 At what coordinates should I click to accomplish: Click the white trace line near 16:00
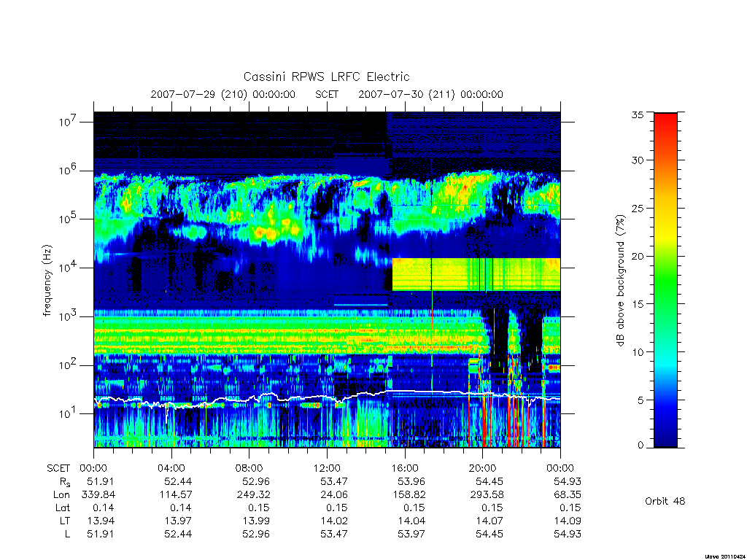[x=405, y=392]
